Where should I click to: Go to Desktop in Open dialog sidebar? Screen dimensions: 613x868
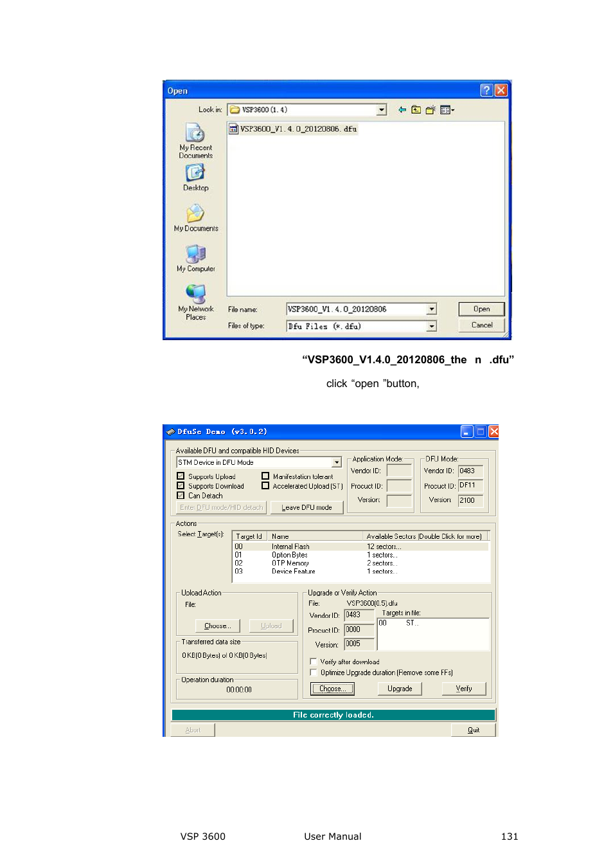point(195,177)
